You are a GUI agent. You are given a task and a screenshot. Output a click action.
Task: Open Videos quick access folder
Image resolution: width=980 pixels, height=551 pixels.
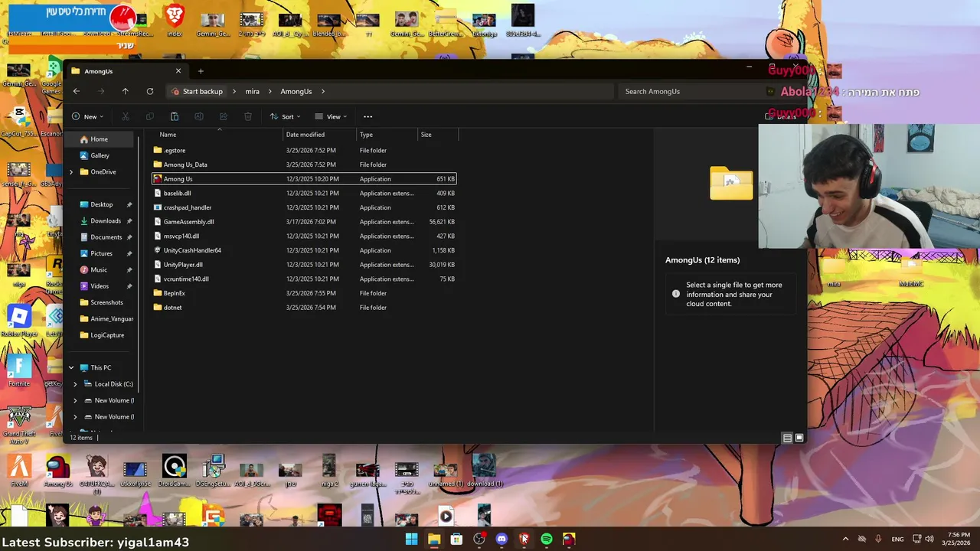[x=100, y=286]
